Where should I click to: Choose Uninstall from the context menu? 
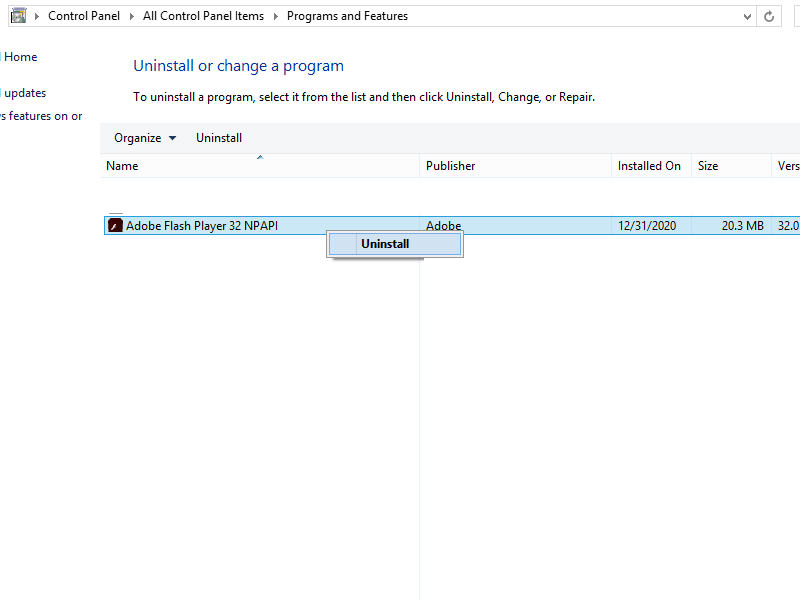pos(385,244)
